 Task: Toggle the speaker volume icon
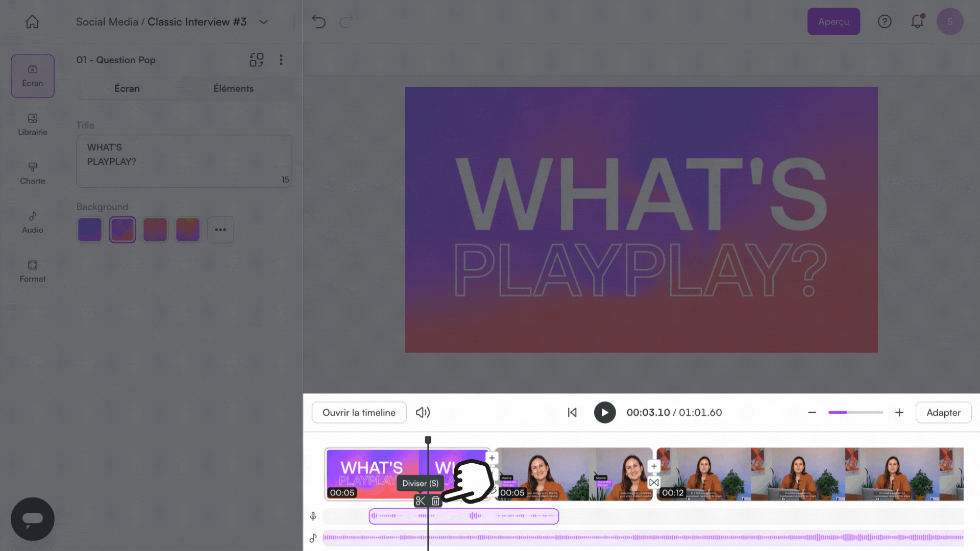point(423,412)
